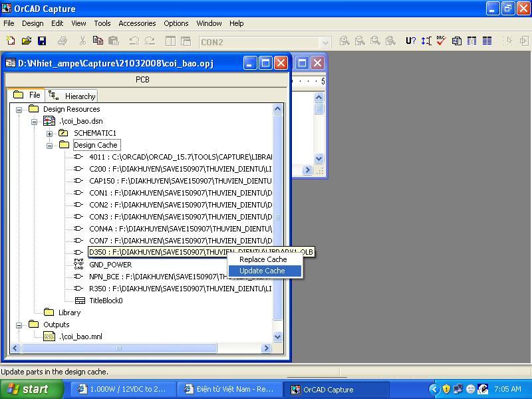Viewport: 532px width, 399px height.
Task: Open the Design menu
Action: tap(33, 23)
